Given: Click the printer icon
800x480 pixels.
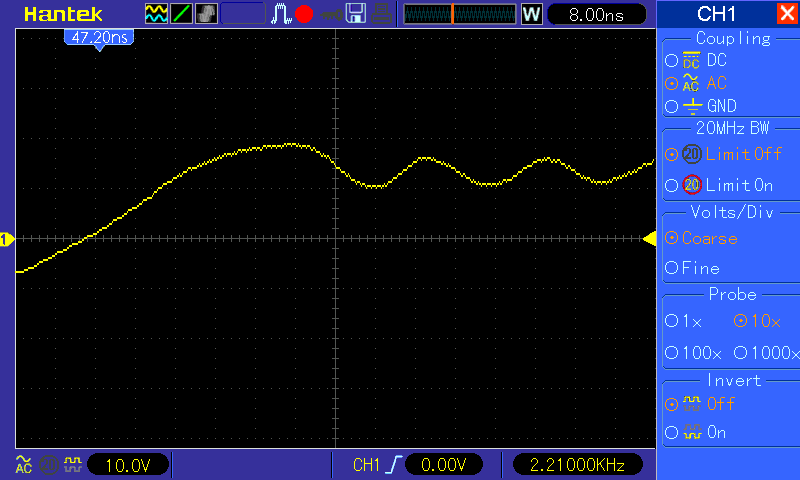Looking at the screenshot, I should click(381, 14).
